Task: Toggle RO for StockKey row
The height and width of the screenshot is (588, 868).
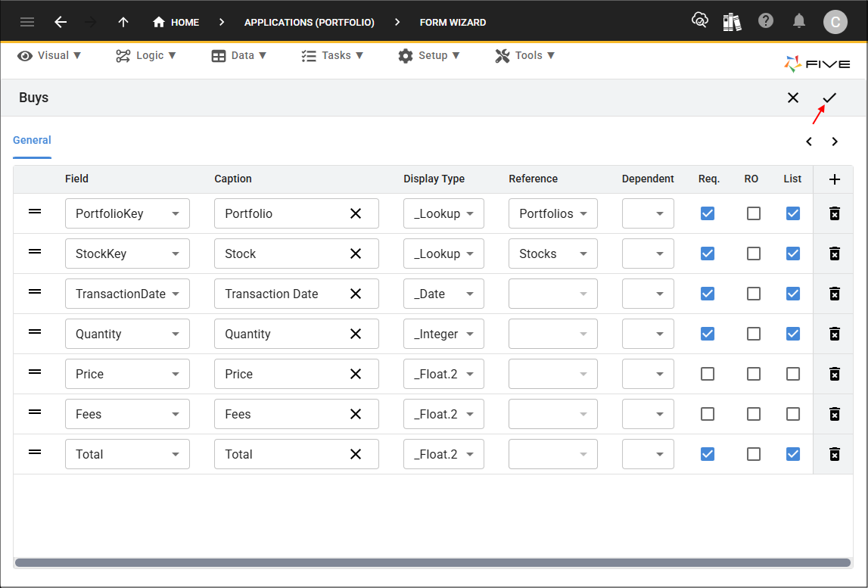Action: (754, 254)
